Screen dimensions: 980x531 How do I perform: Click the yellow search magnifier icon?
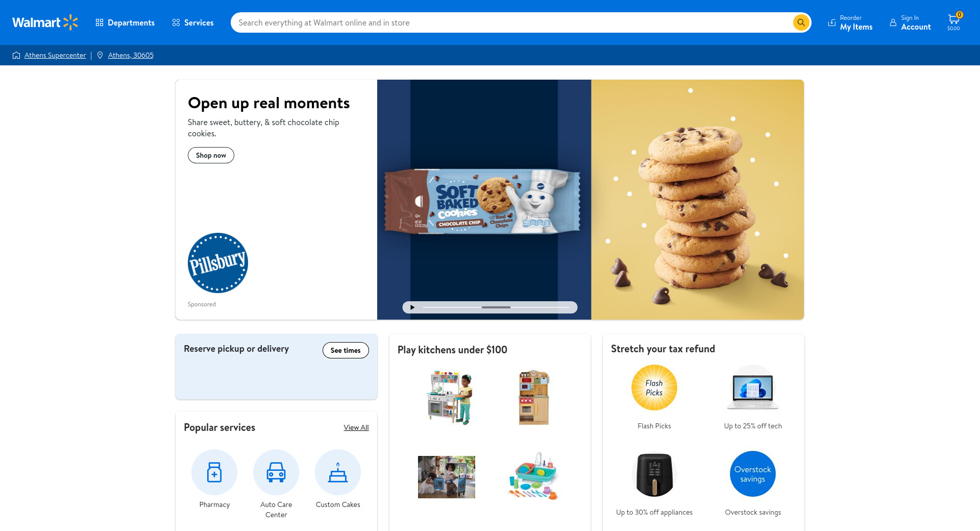pyautogui.click(x=801, y=22)
